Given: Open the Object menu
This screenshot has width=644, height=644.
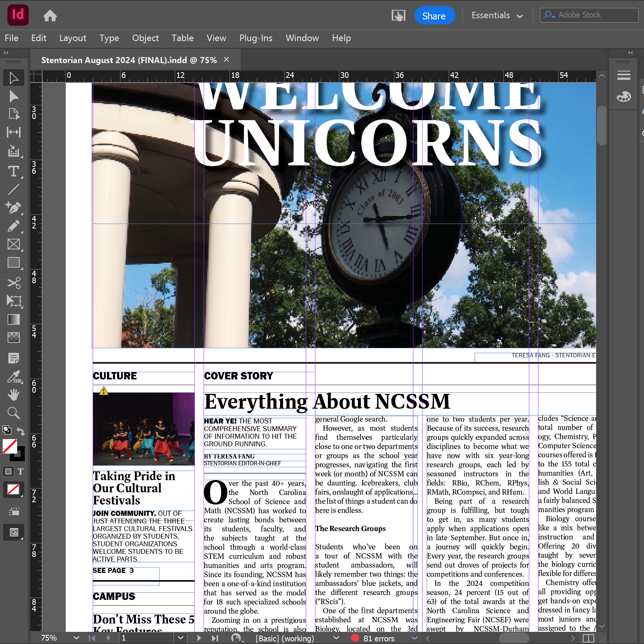Looking at the screenshot, I should [x=145, y=38].
